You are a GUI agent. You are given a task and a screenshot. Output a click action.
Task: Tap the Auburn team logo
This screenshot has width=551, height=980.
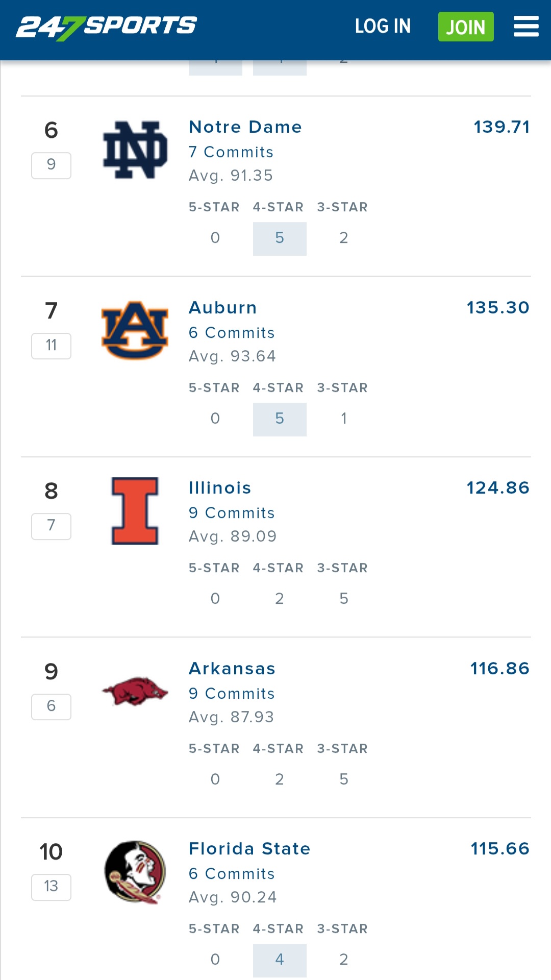point(135,330)
